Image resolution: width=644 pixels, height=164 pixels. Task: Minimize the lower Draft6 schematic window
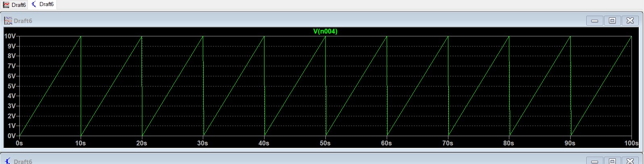[x=594, y=161]
